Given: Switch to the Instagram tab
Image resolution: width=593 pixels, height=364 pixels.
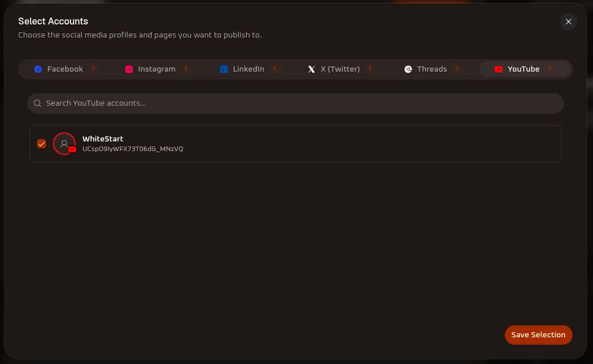Looking at the screenshot, I should [x=156, y=69].
